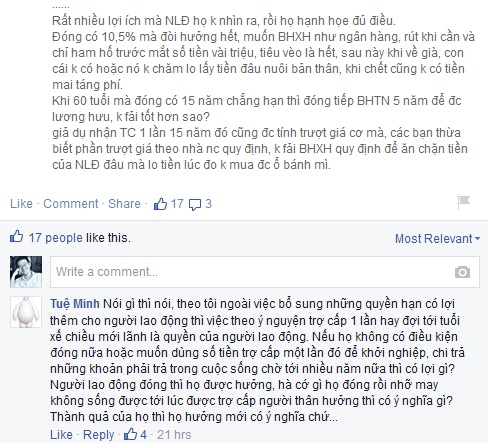Click the '21 hrs' comment timestamp

coord(174,435)
